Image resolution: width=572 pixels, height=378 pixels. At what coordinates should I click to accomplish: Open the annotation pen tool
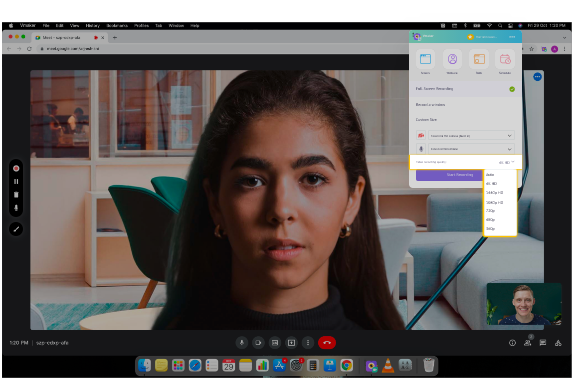16,229
